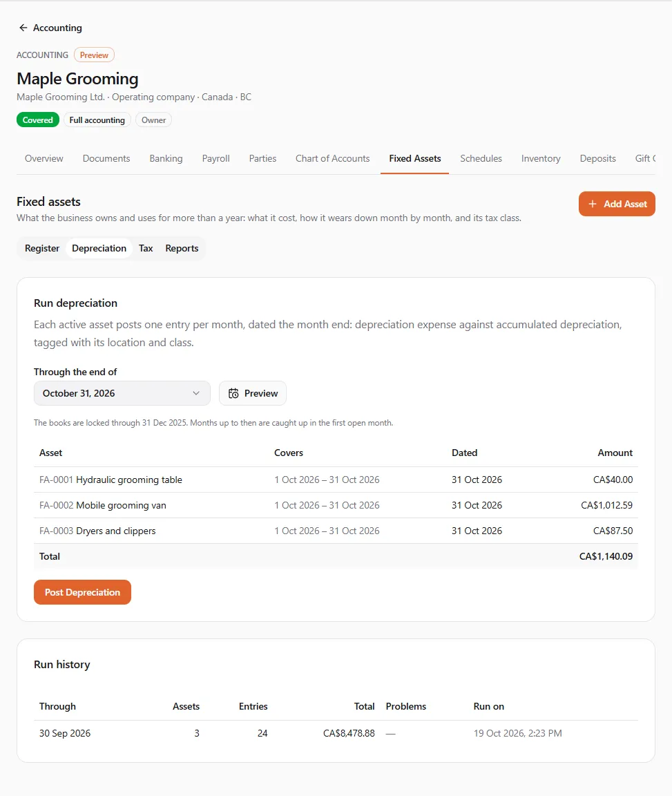672x796 pixels.
Task: Switch to the Tax sub-tab
Action: (146, 248)
